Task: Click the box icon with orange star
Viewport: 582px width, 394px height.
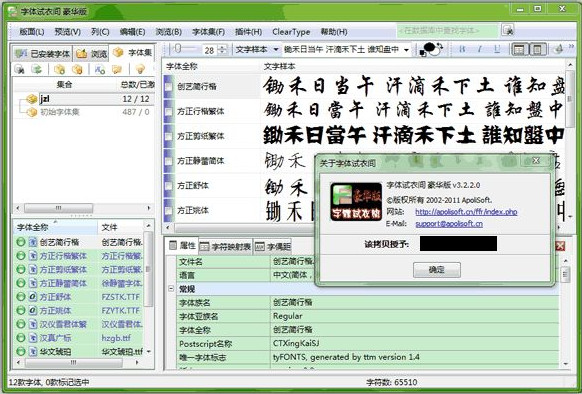Action: 77,69
